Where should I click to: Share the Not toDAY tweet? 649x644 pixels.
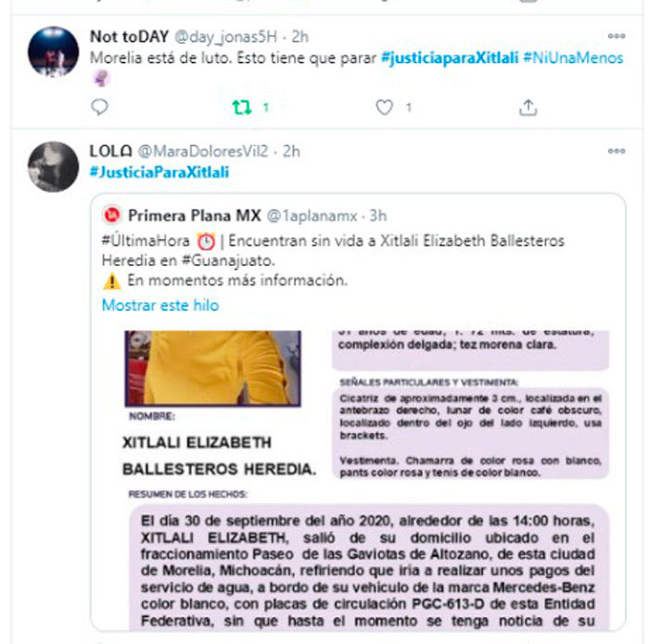528,107
